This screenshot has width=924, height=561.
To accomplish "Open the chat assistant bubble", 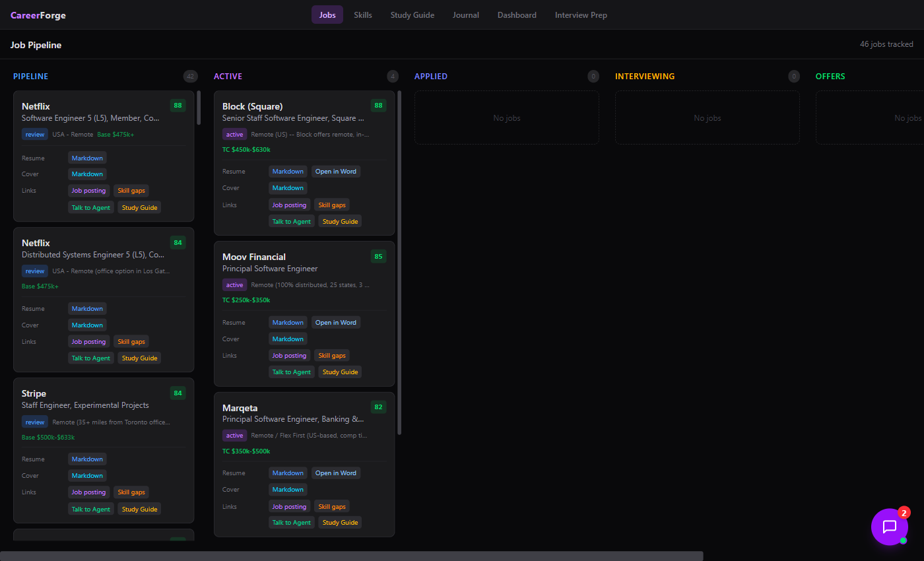I will (x=890, y=527).
